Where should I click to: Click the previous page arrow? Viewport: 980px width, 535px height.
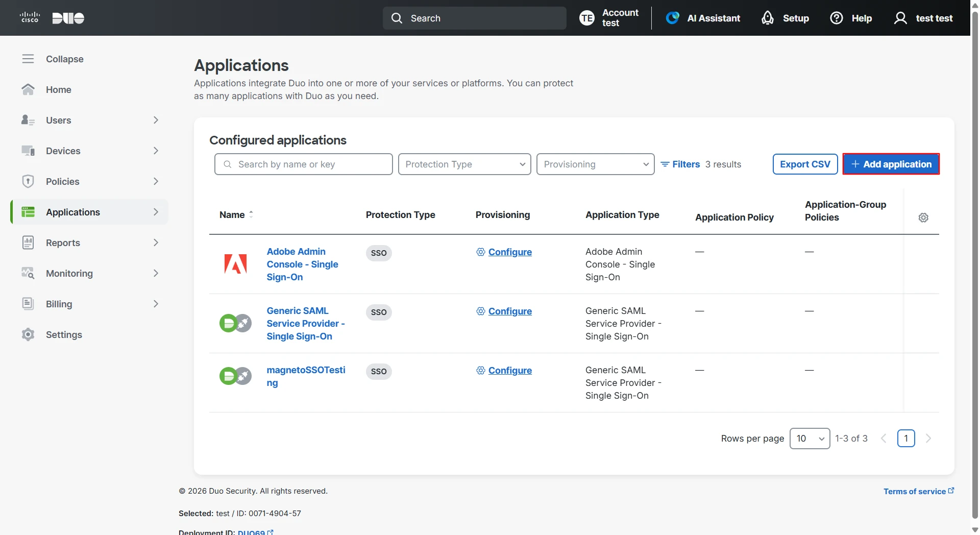point(884,439)
